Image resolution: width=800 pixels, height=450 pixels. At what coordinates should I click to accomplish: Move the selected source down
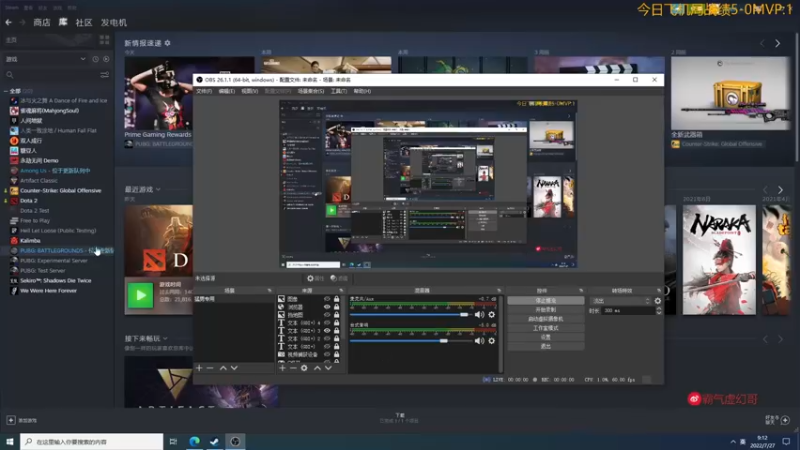pyautogui.click(x=329, y=368)
